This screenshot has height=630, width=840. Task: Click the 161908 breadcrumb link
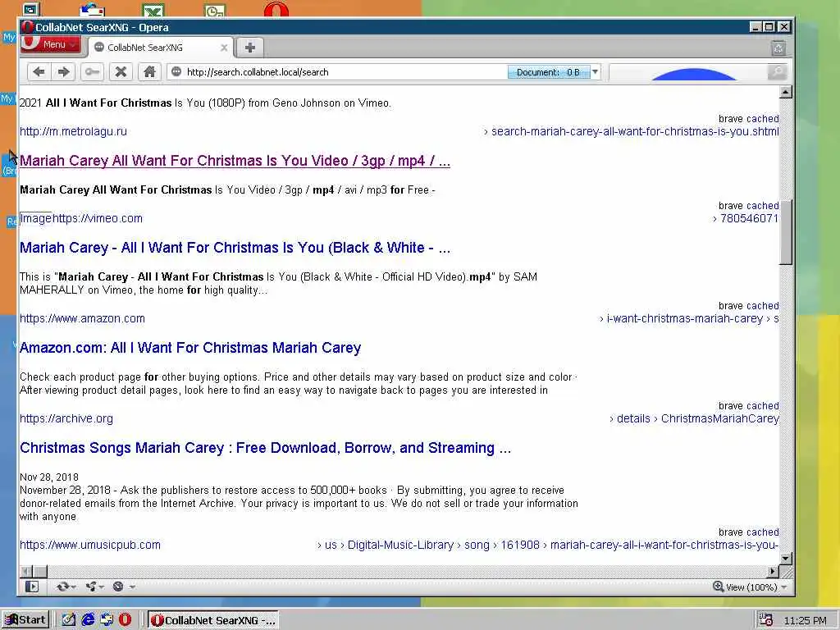520,545
